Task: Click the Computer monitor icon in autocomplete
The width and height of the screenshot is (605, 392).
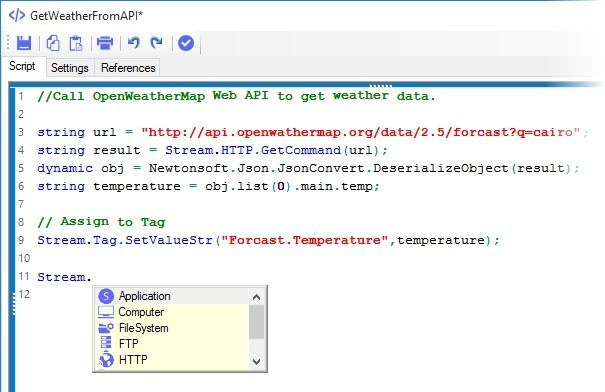Action: tap(106, 312)
